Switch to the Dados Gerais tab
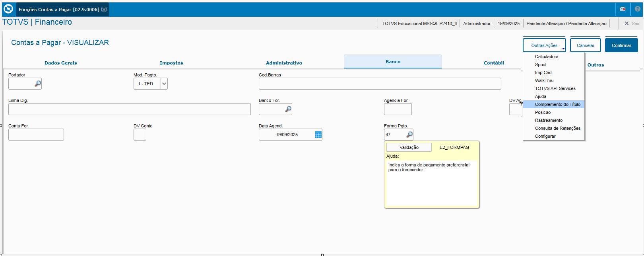Screen dimensions: 644x256 [x=60, y=63]
